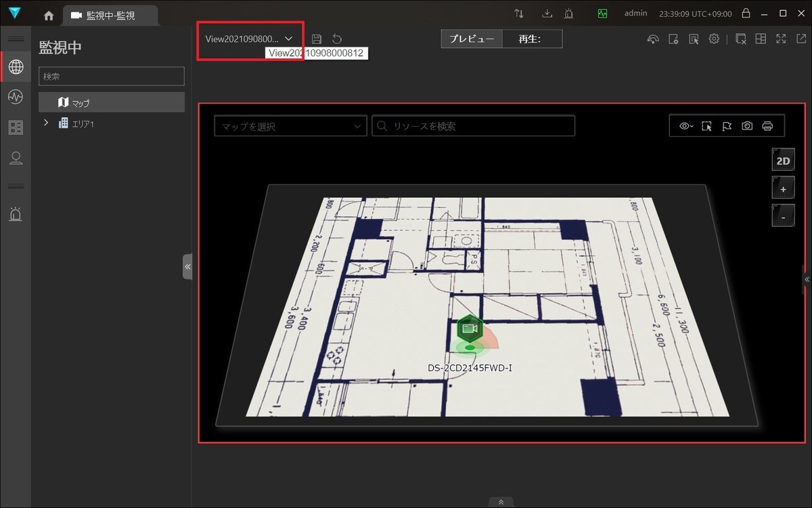Screen dimensions: 812x508
Task: Click the flag label icon on map toolbar
Action: 727,126
